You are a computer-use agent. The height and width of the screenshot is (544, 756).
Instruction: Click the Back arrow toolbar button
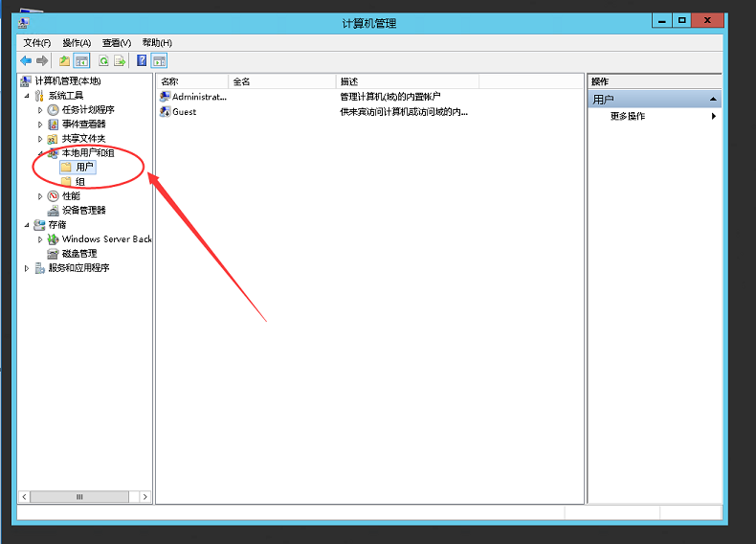(x=26, y=61)
